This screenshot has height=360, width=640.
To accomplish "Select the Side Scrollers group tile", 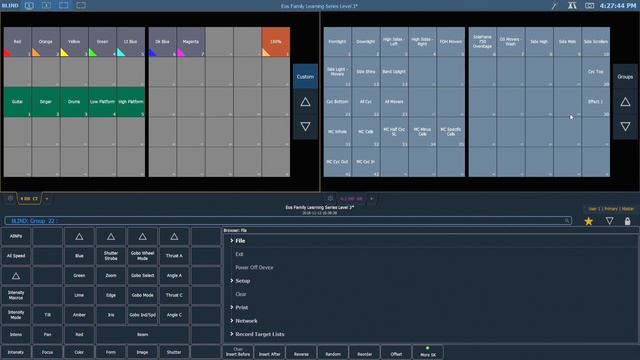I will [x=596, y=42].
